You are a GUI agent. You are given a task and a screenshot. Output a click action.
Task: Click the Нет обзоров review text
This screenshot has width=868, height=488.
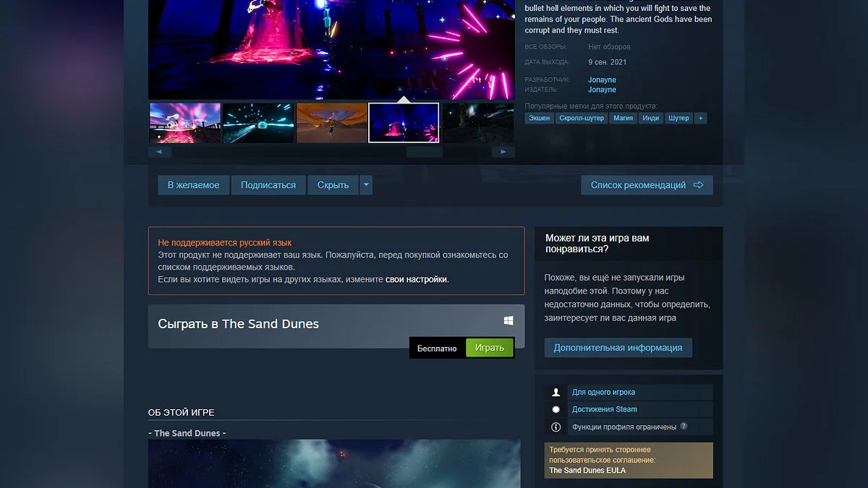[609, 47]
